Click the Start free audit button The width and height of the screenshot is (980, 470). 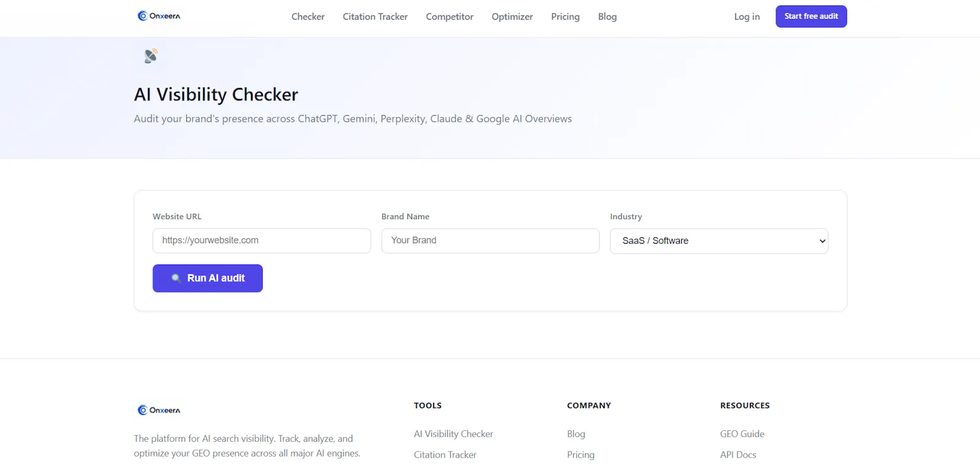pyautogui.click(x=811, y=17)
